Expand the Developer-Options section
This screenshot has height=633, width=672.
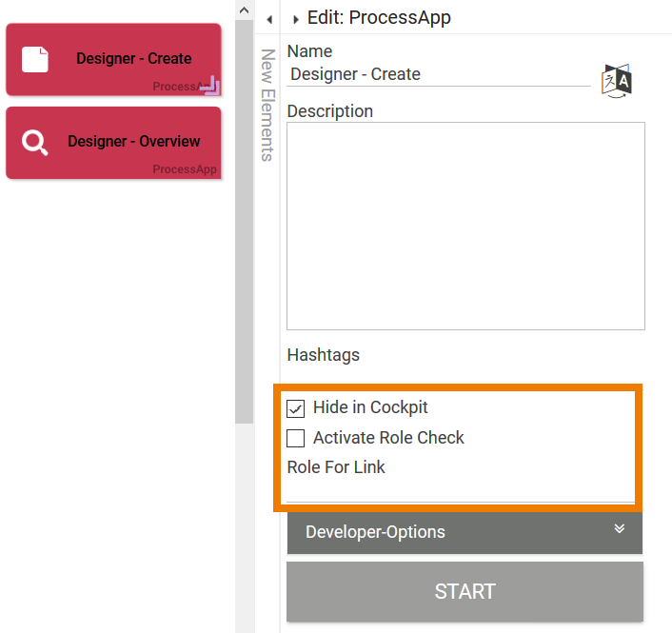click(464, 532)
